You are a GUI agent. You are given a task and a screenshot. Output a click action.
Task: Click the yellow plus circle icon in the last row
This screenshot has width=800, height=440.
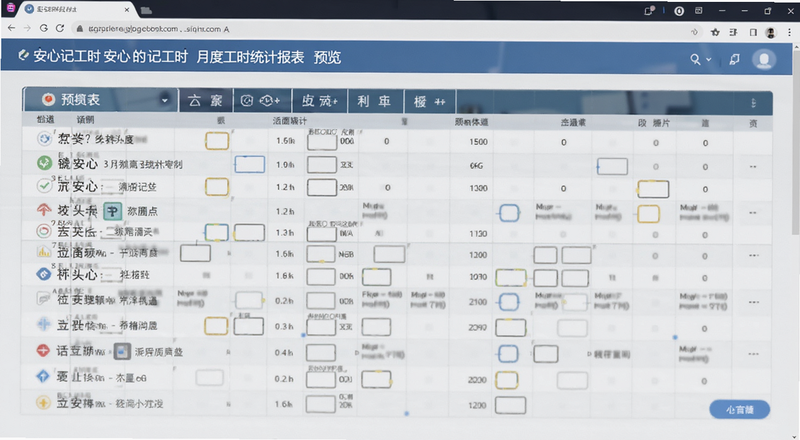(43, 403)
